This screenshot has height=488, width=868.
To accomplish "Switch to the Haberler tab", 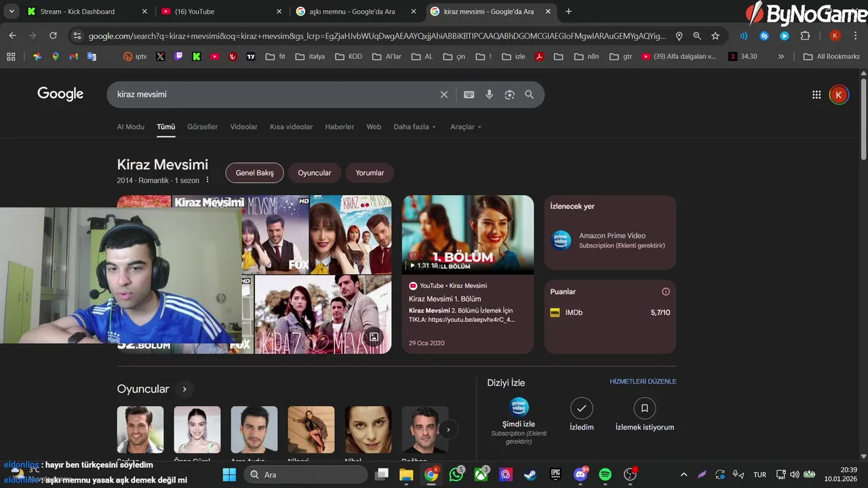I will [340, 127].
